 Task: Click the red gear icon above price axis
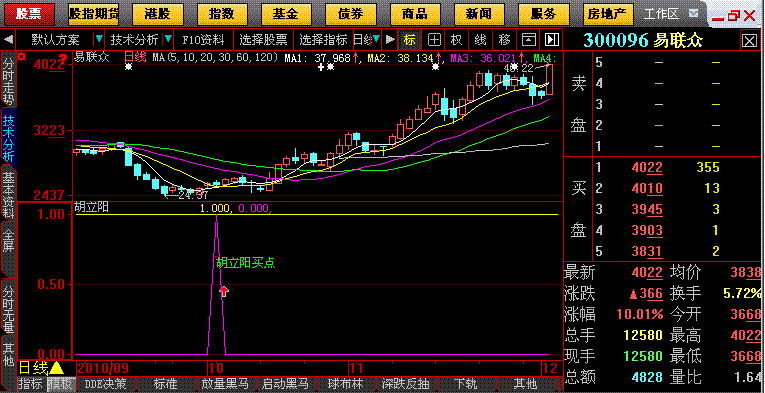[x=22, y=57]
